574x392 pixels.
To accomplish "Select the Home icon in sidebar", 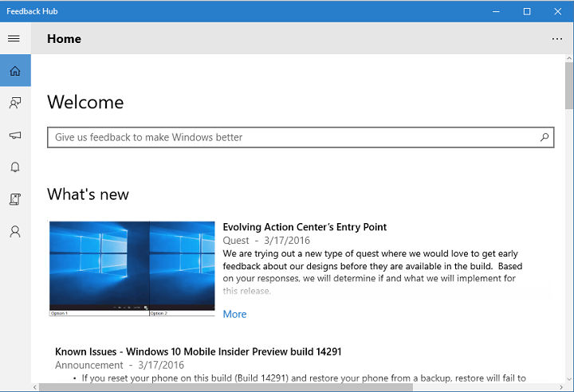I will coord(15,71).
